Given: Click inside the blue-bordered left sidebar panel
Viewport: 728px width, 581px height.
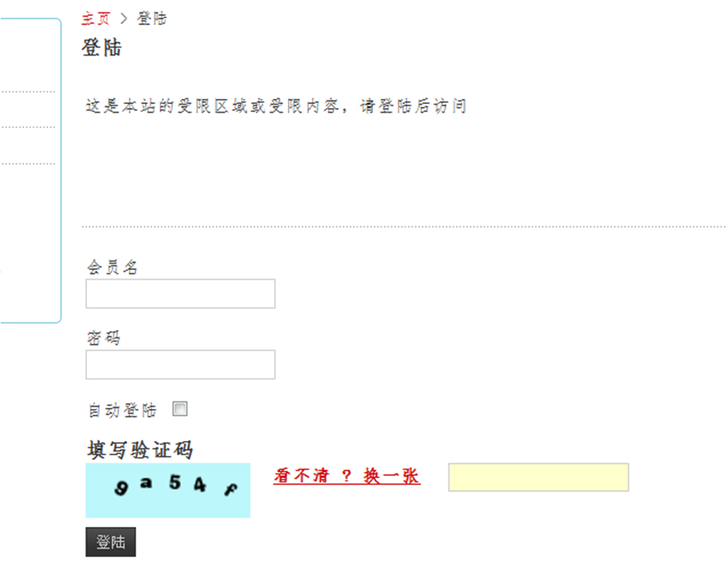Looking at the screenshot, I should pos(30,171).
